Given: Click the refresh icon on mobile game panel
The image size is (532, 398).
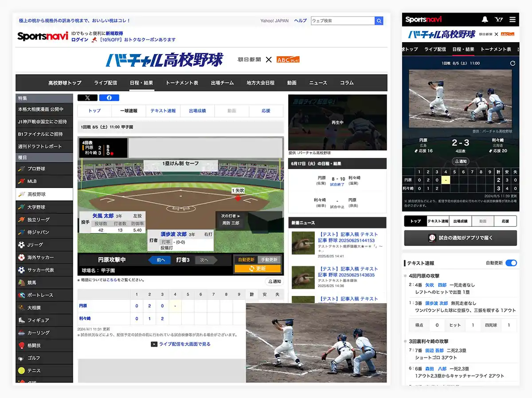Looking at the screenshot, I should coord(513,63).
